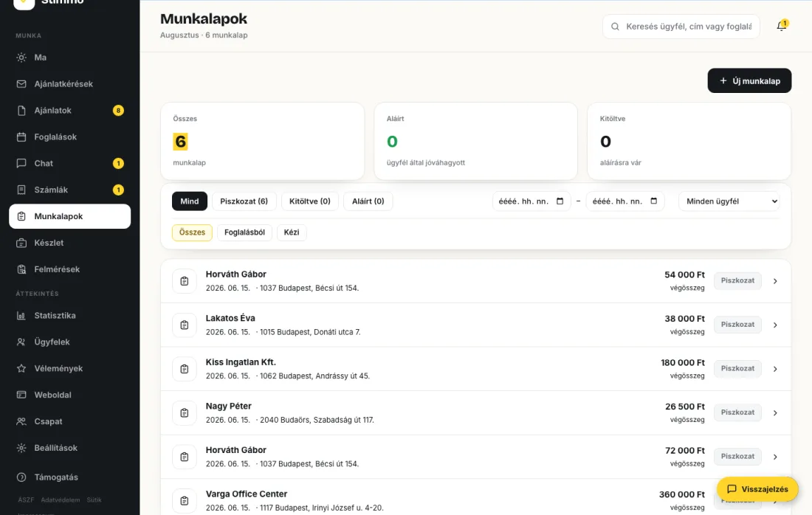This screenshot has width=812, height=515.
Task: Filter by Piszkozat (6) status
Action: [244, 201]
